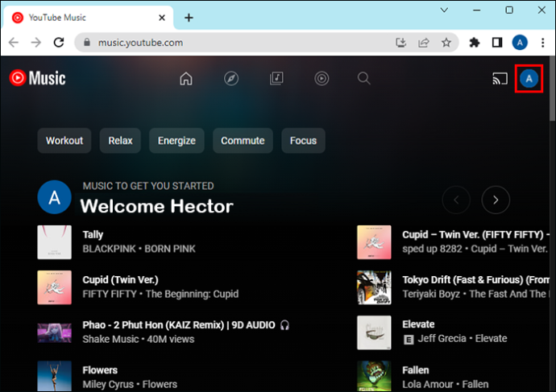Click the YouTube Music logo
Screen dimensions: 556x392
(x=37, y=78)
